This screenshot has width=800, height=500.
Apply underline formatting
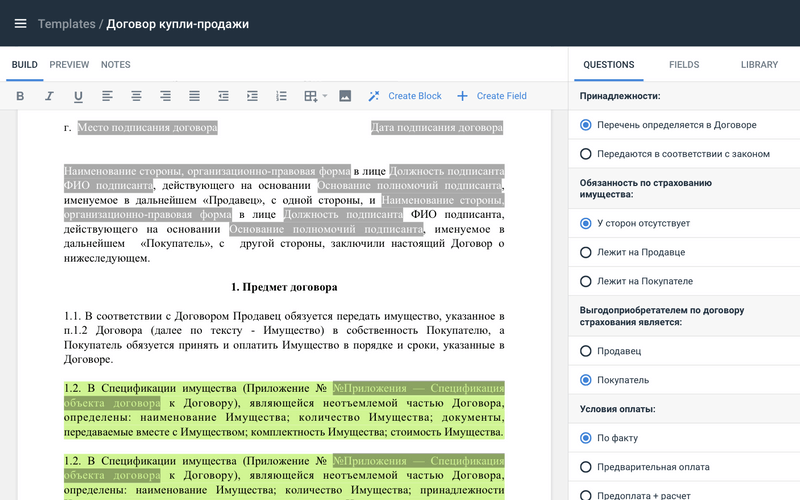[x=78, y=96]
